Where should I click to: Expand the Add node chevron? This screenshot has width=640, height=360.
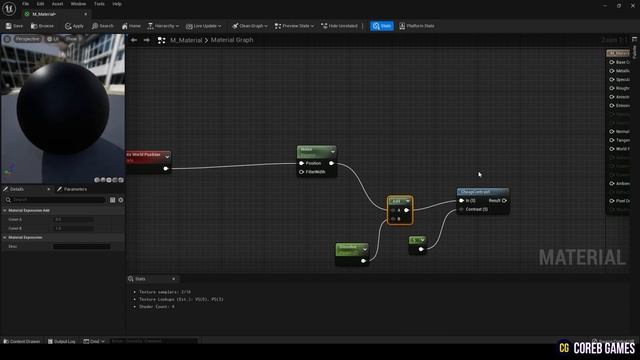click(407, 201)
